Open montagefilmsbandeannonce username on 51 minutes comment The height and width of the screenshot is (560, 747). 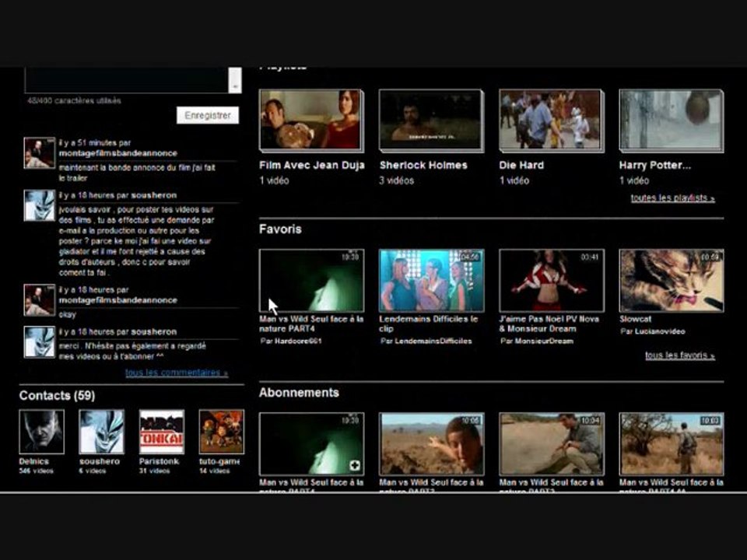118,153
